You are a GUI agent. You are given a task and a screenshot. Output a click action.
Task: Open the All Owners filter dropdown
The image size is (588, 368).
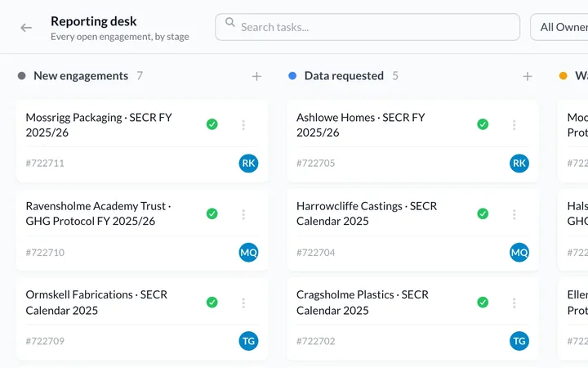click(x=559, y=27)
